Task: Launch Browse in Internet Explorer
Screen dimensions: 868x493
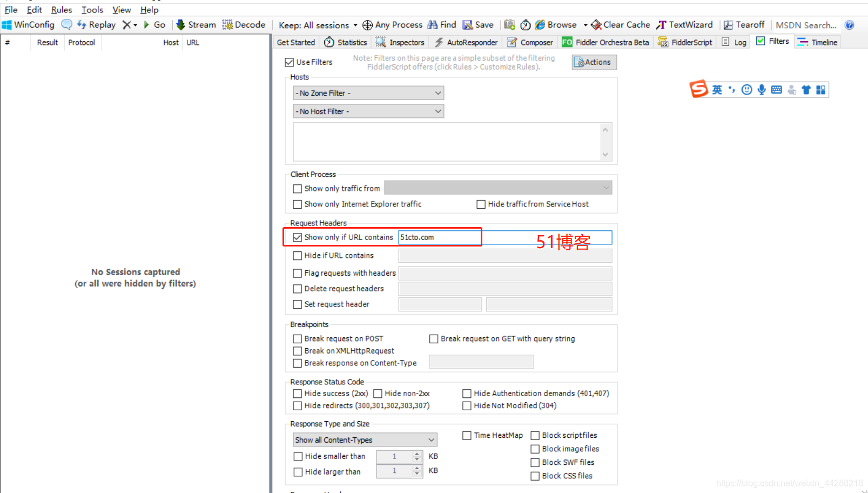Action: point(556,25)
